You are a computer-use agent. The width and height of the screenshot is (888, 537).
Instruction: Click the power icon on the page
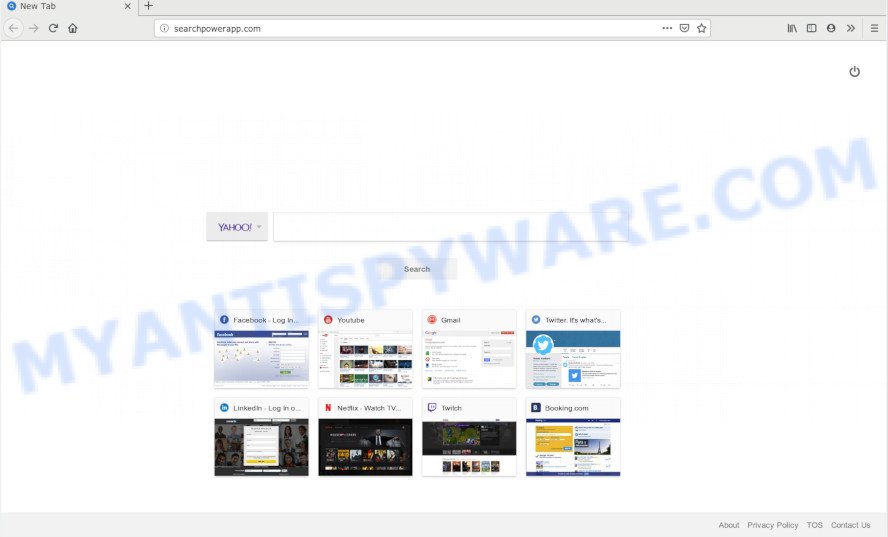[855, 71]
